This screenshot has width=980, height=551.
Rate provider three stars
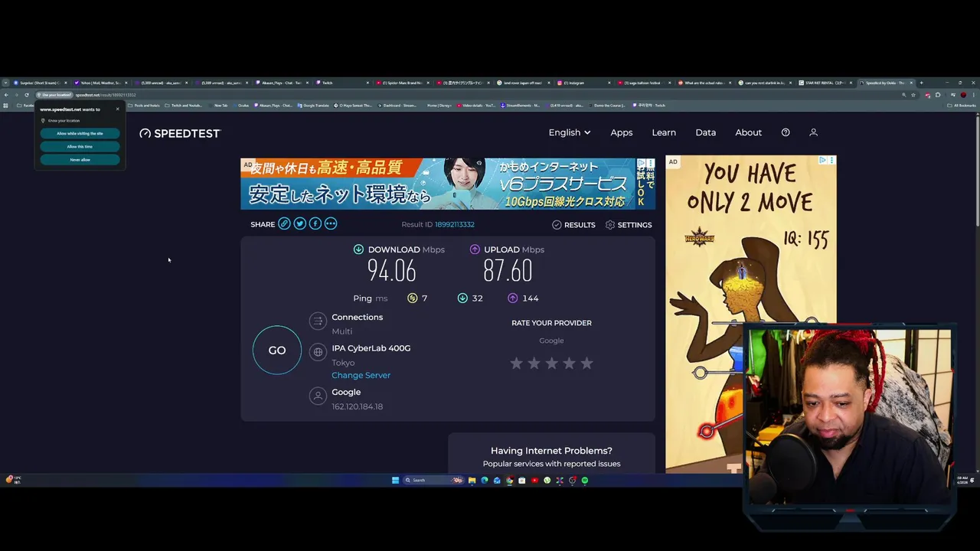pos(552,363)
